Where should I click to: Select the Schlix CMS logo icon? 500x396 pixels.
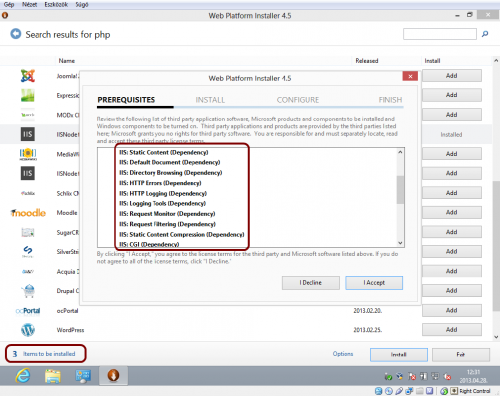tap(28, 193)
